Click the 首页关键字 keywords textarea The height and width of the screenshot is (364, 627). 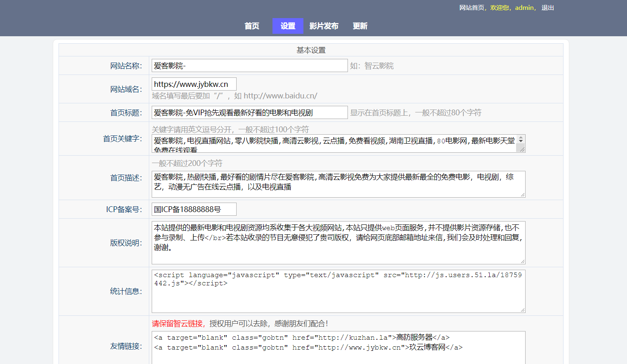pyautogui.click(x=330, y=143)
